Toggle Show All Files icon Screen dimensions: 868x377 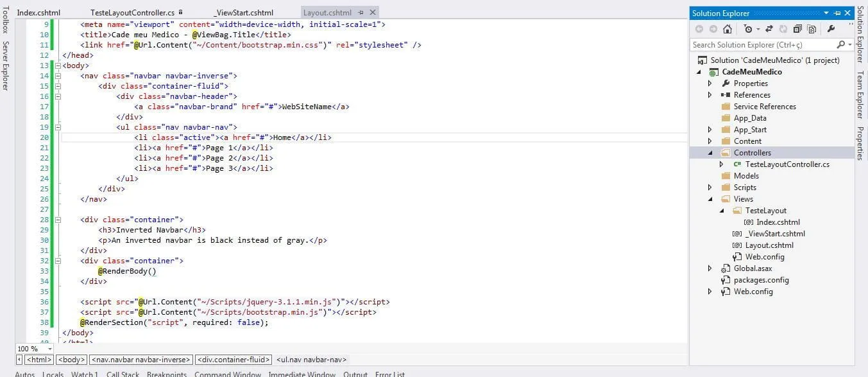coord(812,29)
